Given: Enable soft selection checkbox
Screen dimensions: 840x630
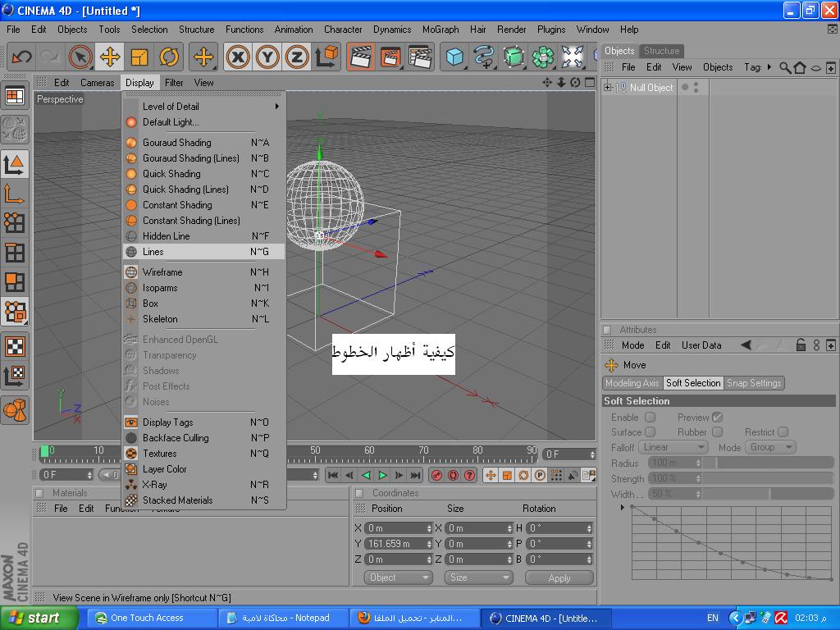Looking at the screenshot, I should [x=650, y=417].
